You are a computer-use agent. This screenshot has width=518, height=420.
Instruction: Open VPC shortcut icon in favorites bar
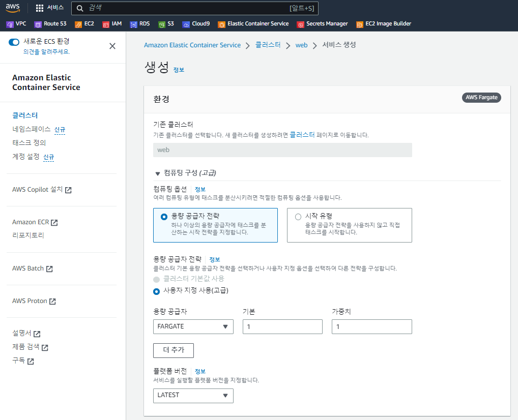10,24
